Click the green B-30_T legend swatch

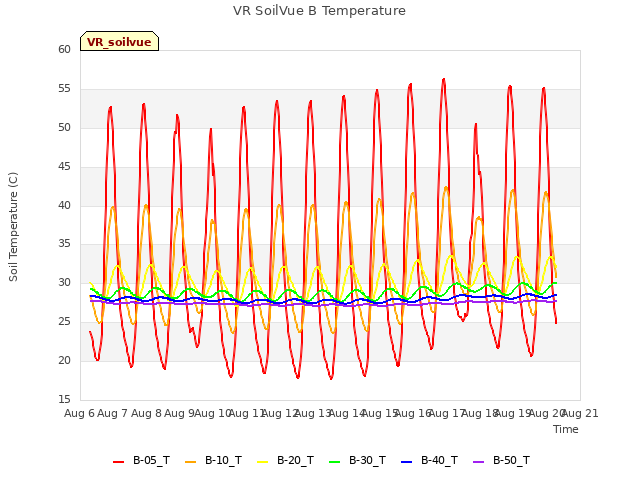tap(335, 462)
